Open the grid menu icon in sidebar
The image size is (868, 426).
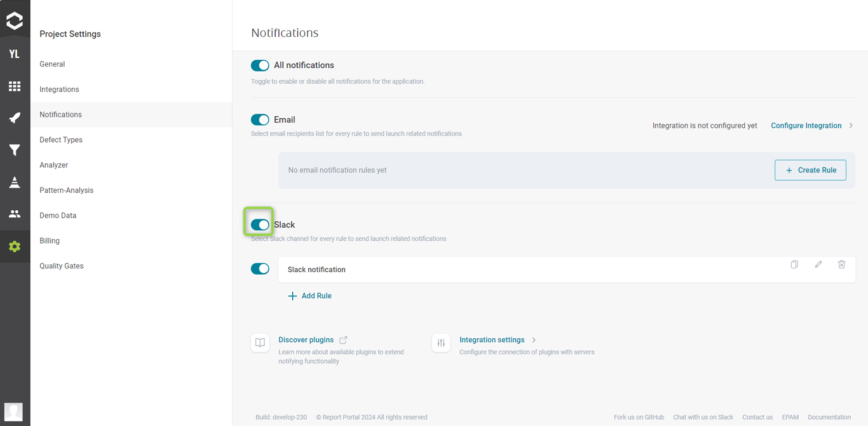pos(15,86)
